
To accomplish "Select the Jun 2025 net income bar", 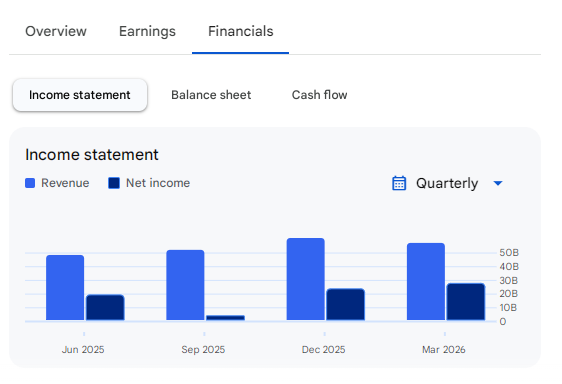I will (x=105, y=308).
